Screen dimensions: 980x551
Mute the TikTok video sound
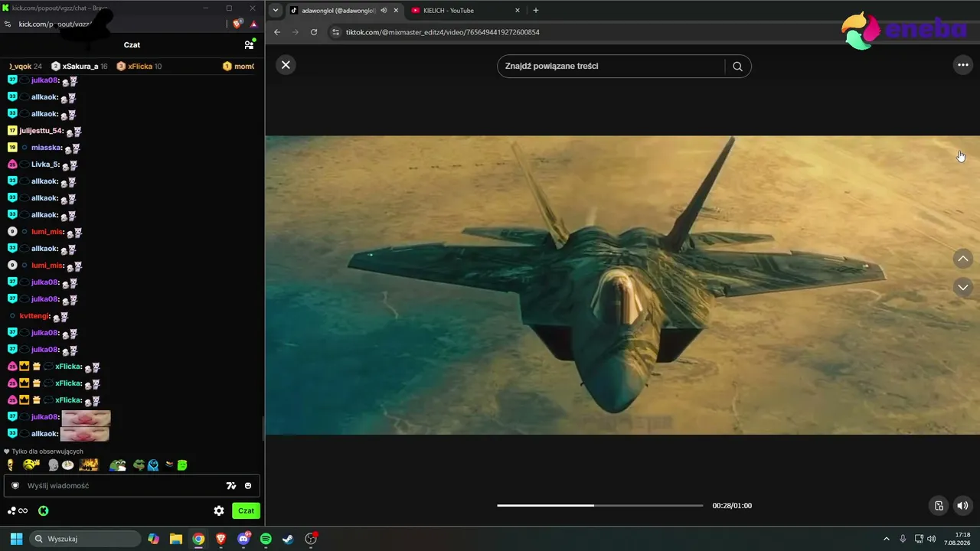(962, 505)
